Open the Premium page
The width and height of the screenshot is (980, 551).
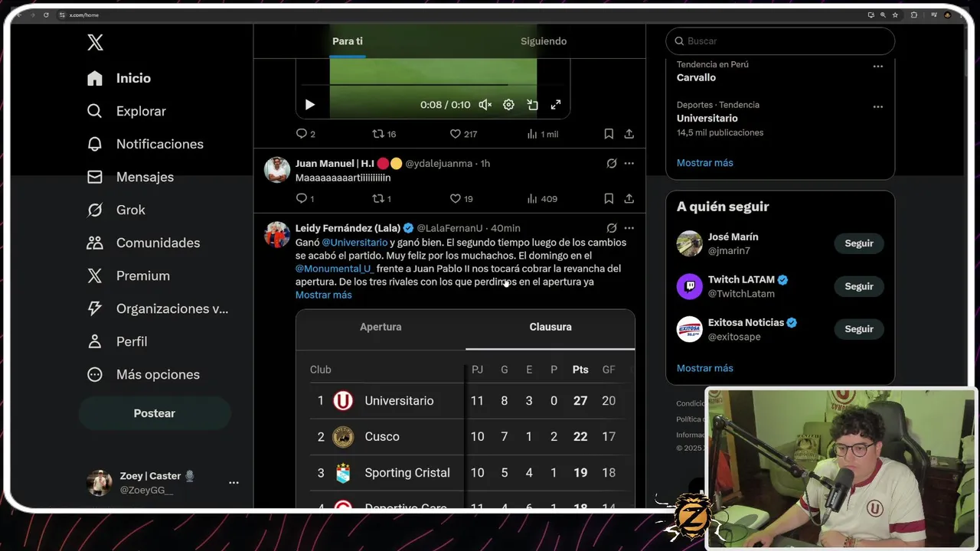click(129, 275)
